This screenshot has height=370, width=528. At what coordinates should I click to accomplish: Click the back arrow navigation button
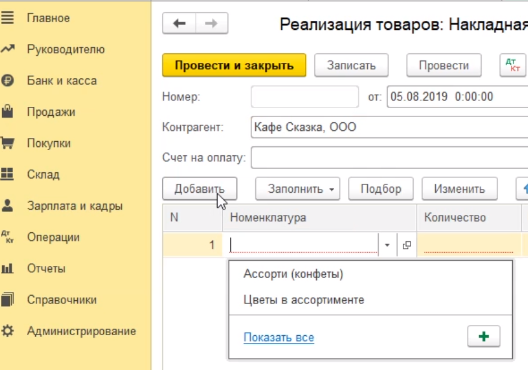[x=179, y=23]
